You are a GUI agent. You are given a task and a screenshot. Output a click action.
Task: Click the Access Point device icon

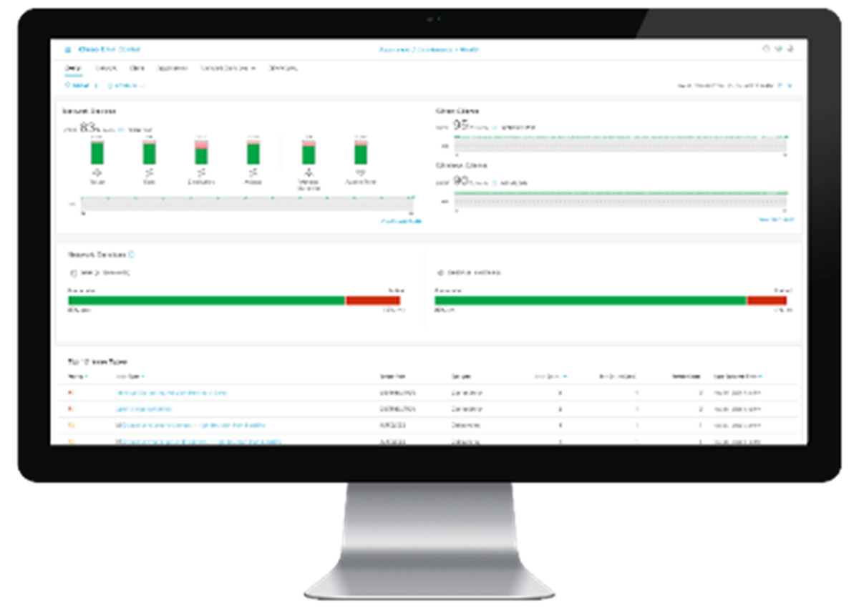click(x=361, y=172)
